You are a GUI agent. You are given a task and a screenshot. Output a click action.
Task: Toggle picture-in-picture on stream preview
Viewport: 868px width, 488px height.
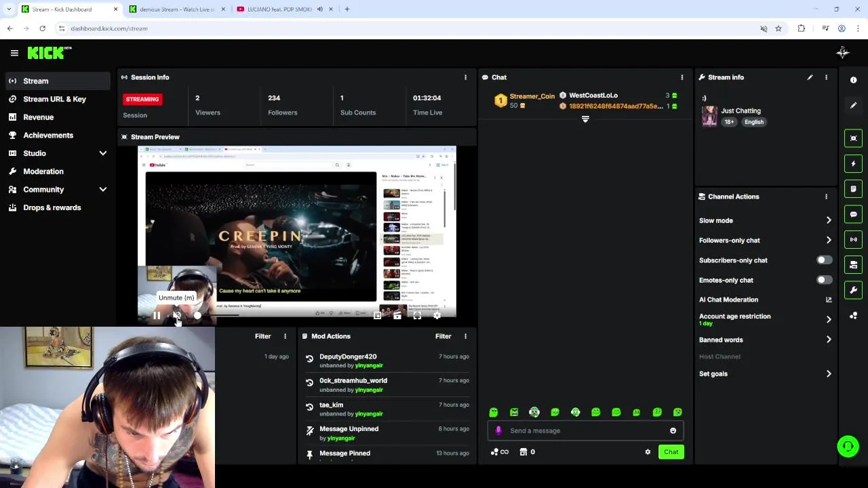click(x=378, y=315)
